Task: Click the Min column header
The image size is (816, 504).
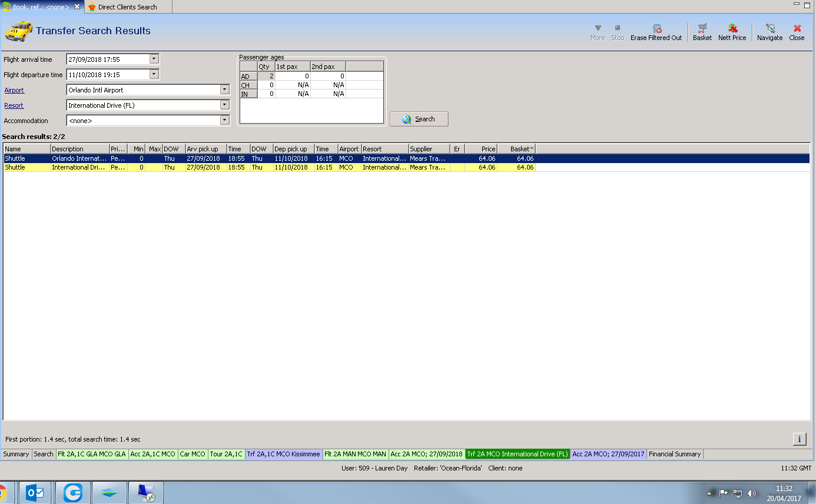Action: [137, 149]
